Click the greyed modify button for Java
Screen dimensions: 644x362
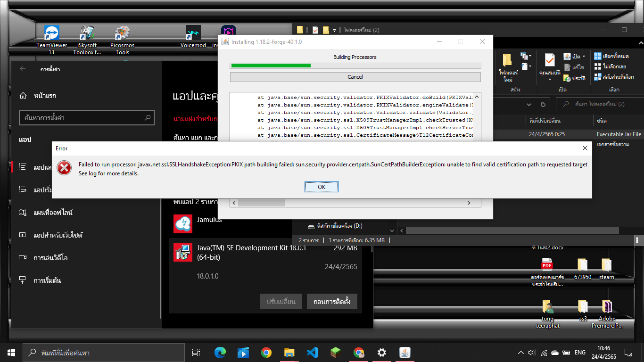click(281, 301)
